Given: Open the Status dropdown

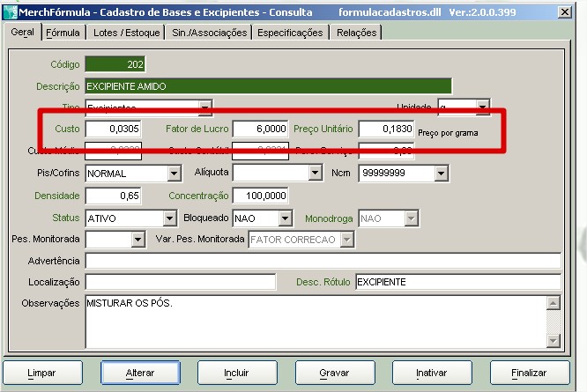Looking at the screenshot, I should [170, 218].
